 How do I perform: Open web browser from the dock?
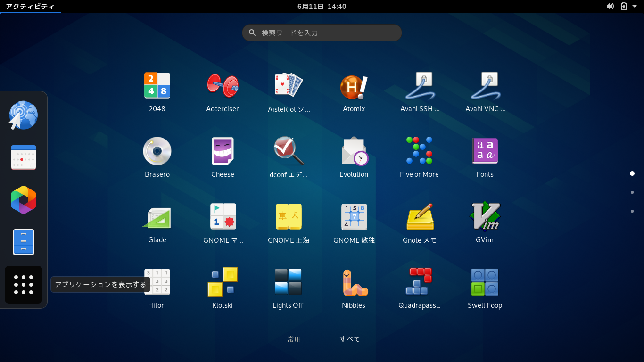pyautogui.click(x=23, y=115)
